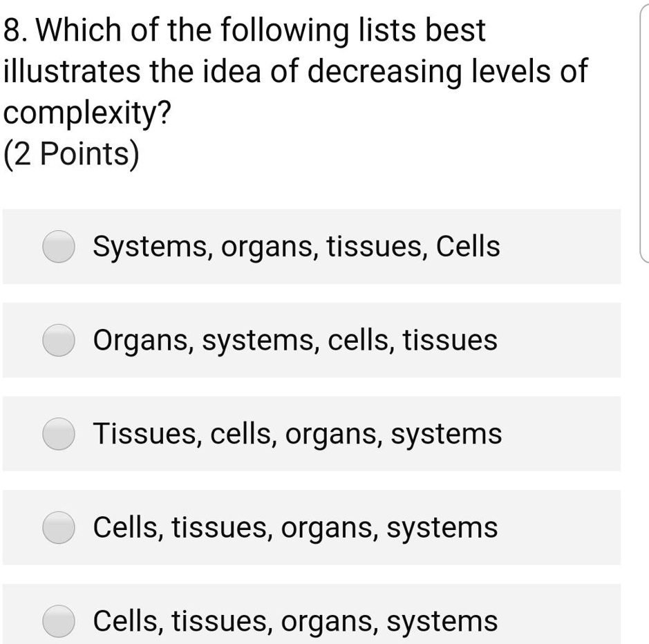The image size is (649, 644).
Task: Click the fourth answer choice row
Action: (x=311, y=527)
